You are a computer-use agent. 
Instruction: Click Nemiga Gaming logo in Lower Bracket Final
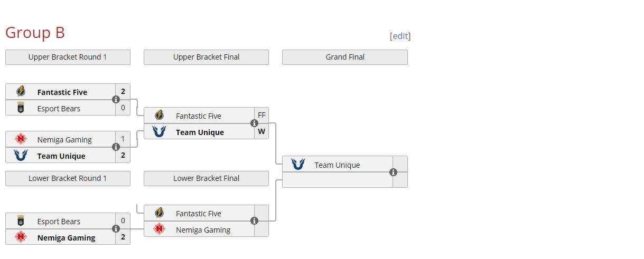pos(159,229)
